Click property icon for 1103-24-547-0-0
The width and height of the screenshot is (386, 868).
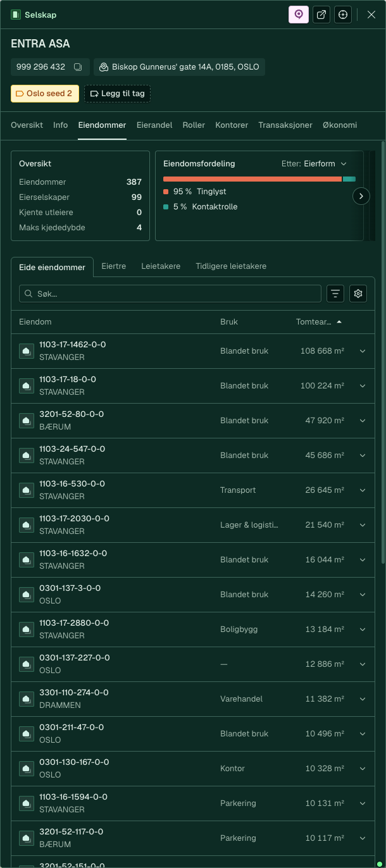(x=27, y=456)
